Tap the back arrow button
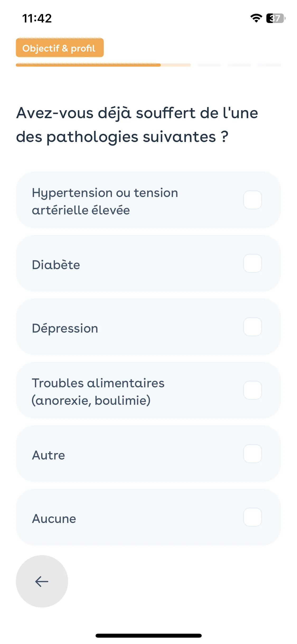This screenshot has width=297, height=644. click(x=42, y=581)
